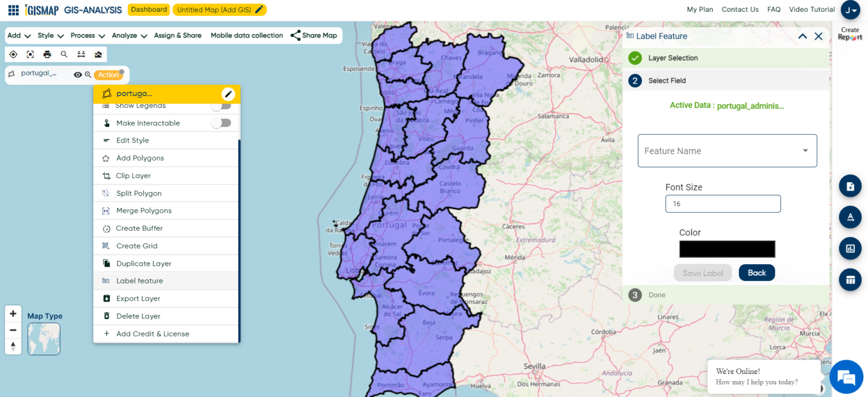The height and width of the screenshot is (397, 868).
Task: Toggle the portugal layer visibility eye
Action: click(78, 75)
